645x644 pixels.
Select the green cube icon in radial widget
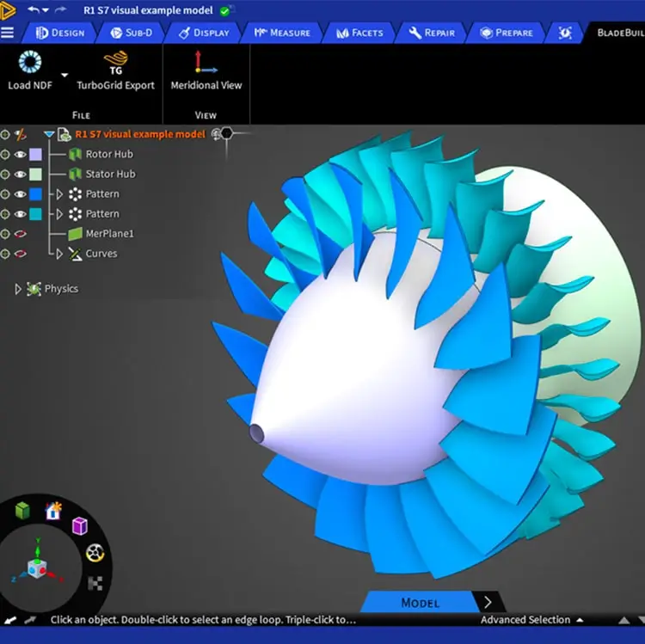click(x=22, y=512)
